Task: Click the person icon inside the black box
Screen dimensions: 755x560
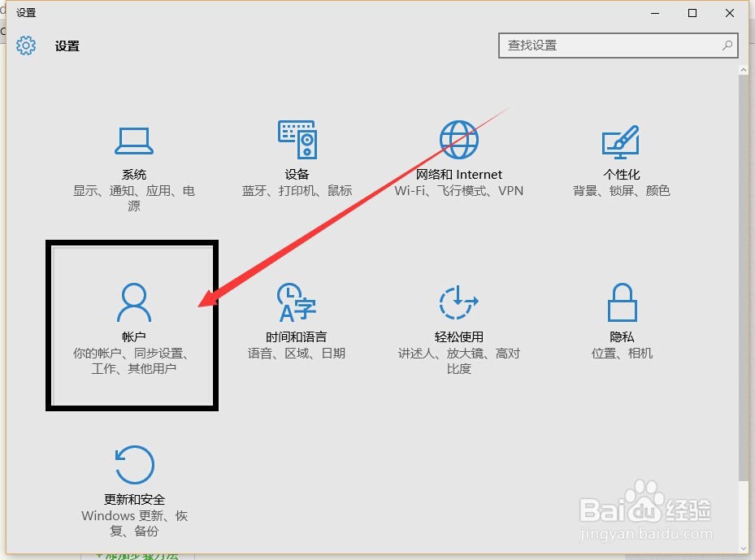Action: point(132,302)
